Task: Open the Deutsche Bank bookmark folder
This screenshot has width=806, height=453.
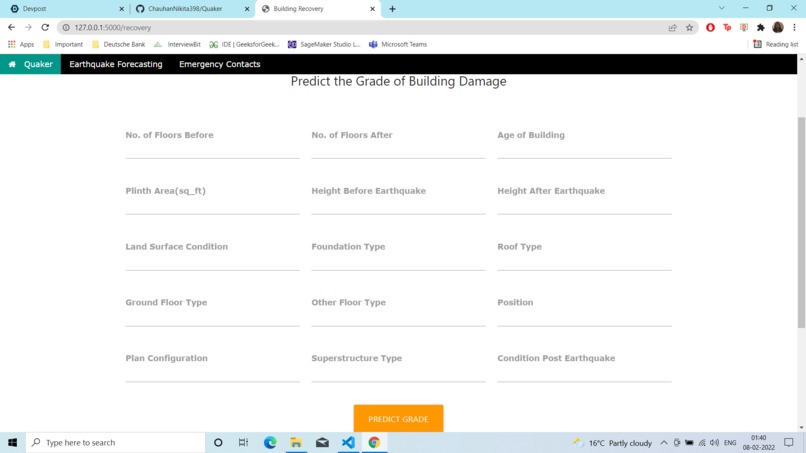Action: [119, 44]
